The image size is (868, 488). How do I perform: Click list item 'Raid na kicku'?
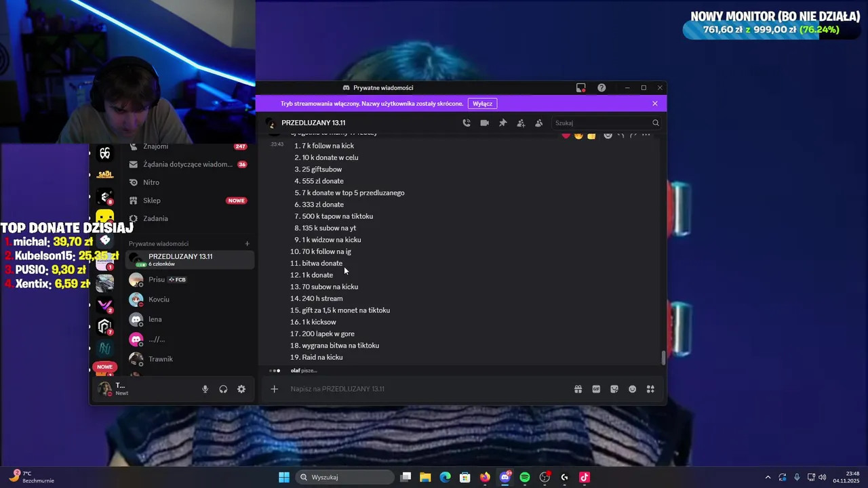tap(322, 357)
